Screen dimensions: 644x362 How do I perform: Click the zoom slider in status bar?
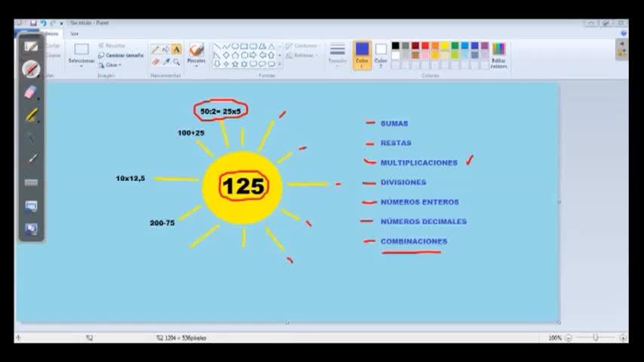595,338
